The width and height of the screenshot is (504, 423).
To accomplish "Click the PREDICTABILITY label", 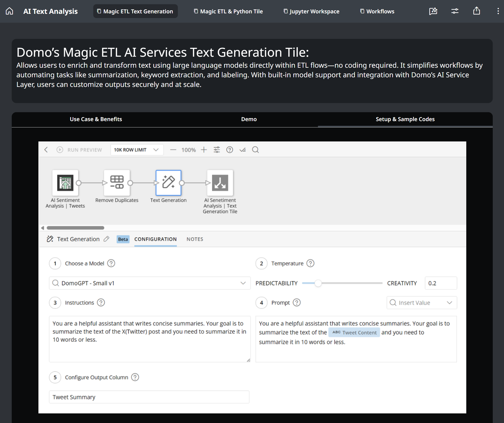I will [x=276, y=283].
